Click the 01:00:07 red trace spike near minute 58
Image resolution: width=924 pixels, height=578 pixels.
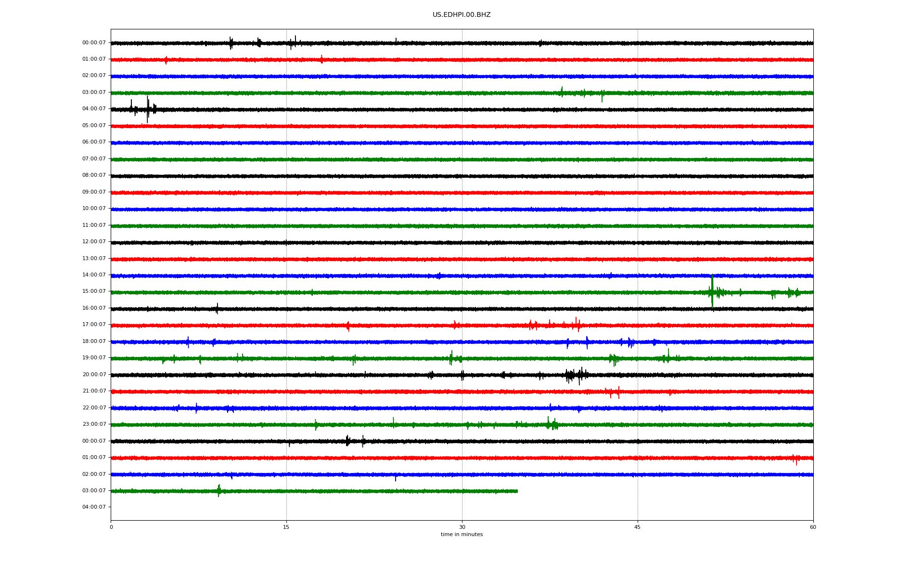[796, 458]
